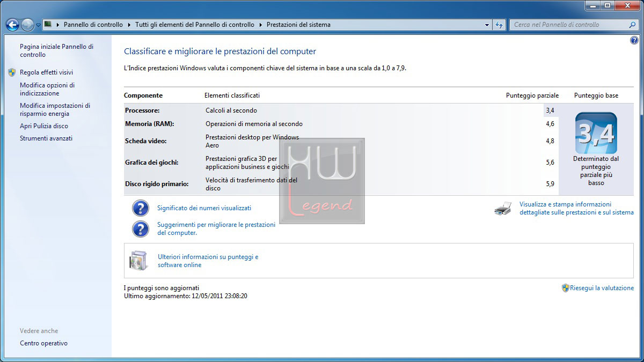Select the 'Prestazioni del sistema' breadcrumb
This screenshot has height=362, width=644.
tap(298, 25)
